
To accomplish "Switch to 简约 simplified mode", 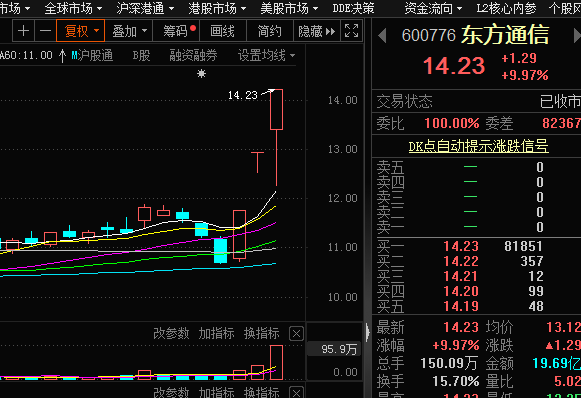I will click(269, 31).
